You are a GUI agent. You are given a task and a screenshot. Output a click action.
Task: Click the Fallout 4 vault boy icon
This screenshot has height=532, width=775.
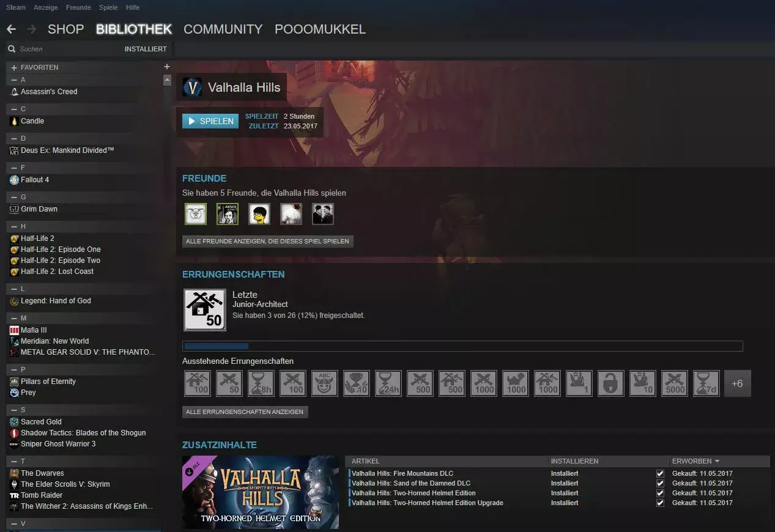(x=15, y=180)
